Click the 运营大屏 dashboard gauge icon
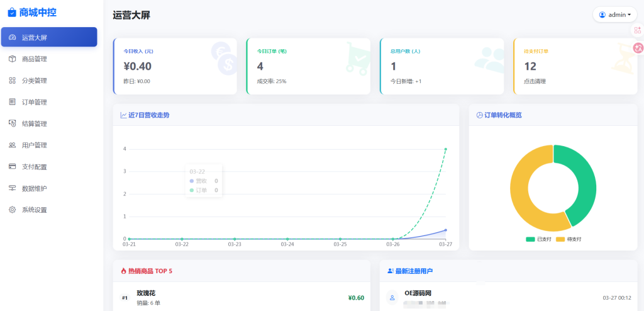The image size is (644, 311). [x=13, y=38]
